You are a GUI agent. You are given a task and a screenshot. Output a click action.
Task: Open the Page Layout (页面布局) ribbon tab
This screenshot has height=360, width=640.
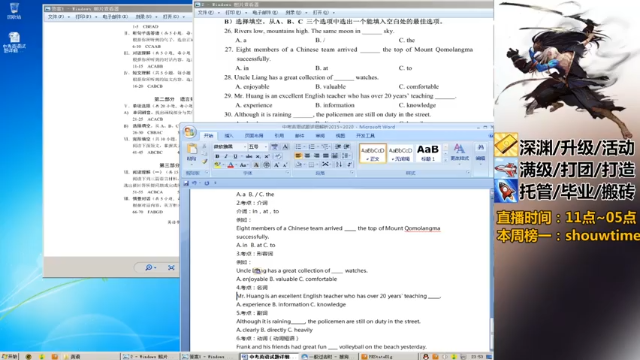254,136
